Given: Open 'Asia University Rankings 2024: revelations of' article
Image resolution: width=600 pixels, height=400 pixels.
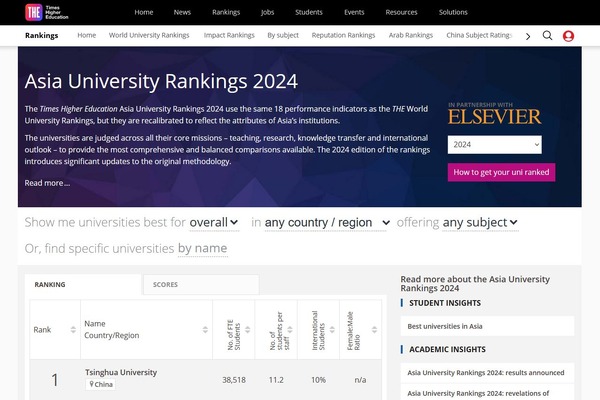Looking at the screenshot, I should tap(487, 393).
